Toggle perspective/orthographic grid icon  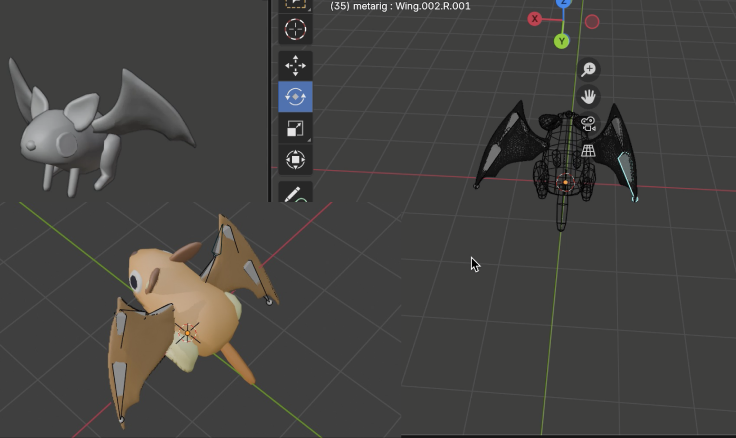(x=588, y=151)
